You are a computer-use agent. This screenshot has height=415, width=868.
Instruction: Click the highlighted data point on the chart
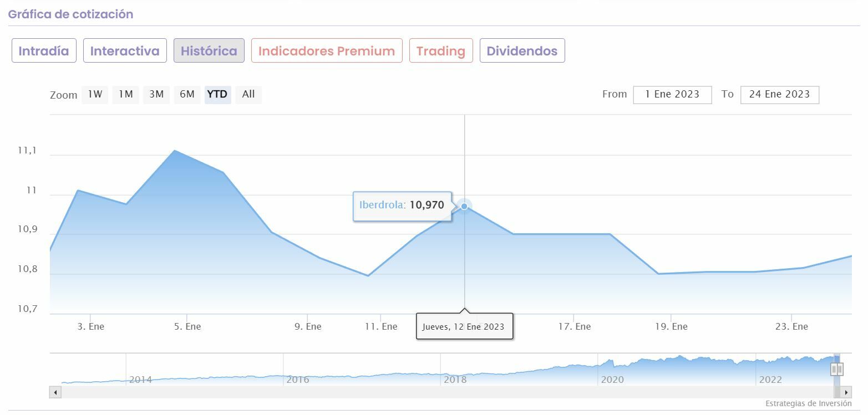(464, 206)
